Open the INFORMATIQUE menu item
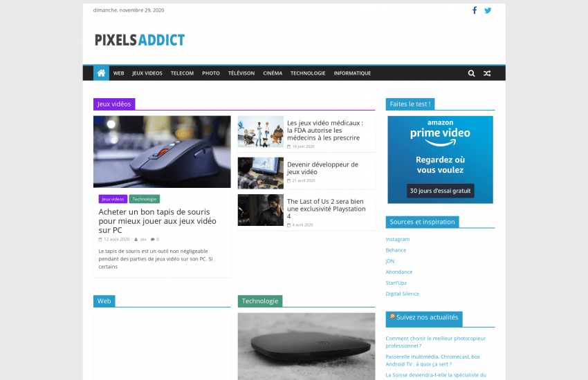The width and height of the screenshot is (588, 380). (352, 73)
